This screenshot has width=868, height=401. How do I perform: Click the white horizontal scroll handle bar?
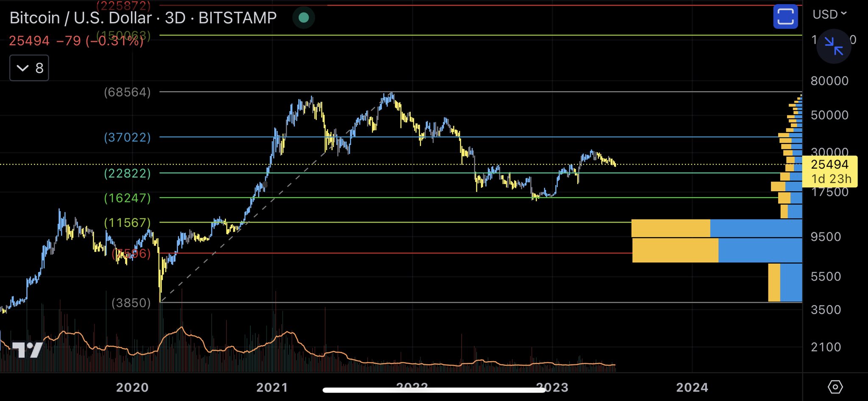pyautogui.click(x=434, y=390)
